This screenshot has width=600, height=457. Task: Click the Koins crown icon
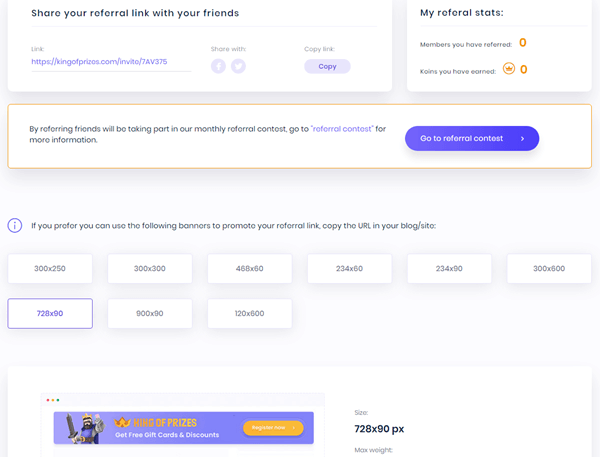pos(509,69)
